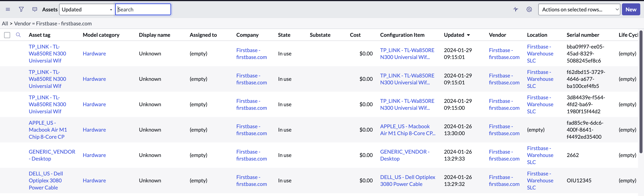Click serial number OIU12345 cell
The image size is (644, 196).
point(579,181)
